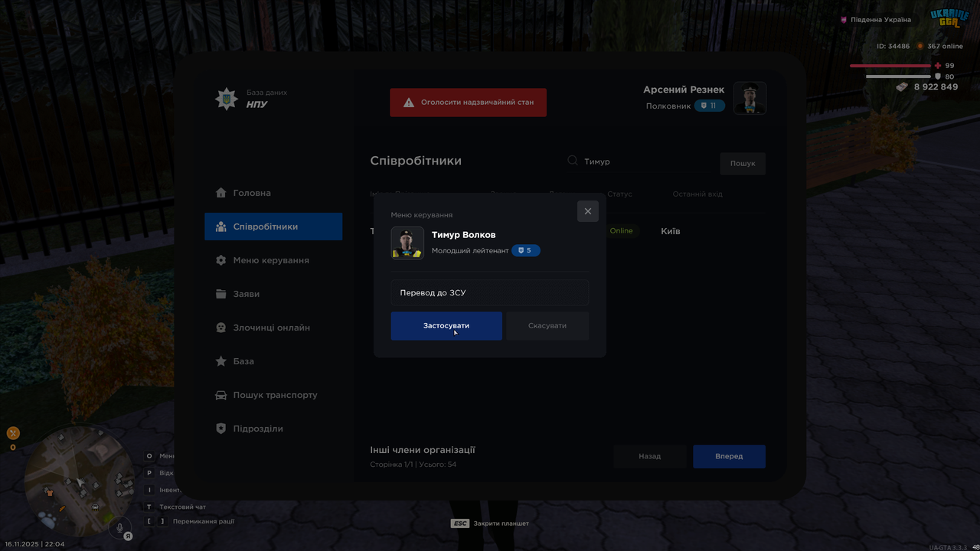Click microphone icon near minimap
980x551 pixels.
tap(119, 527)
